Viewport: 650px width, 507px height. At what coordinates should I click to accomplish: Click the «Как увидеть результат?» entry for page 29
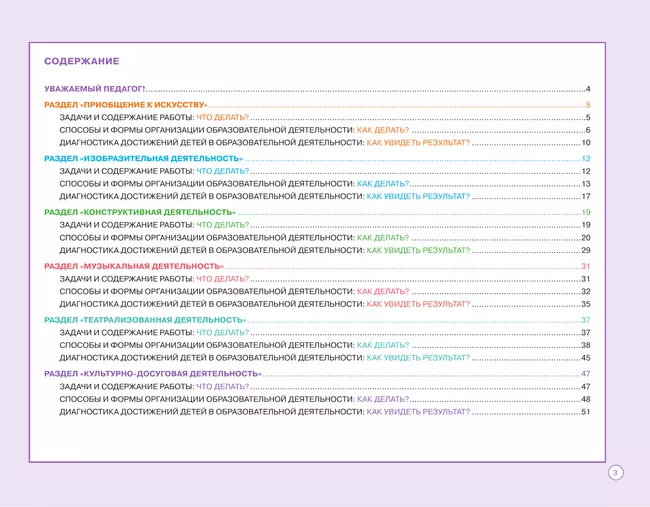(x=418, y=250)
